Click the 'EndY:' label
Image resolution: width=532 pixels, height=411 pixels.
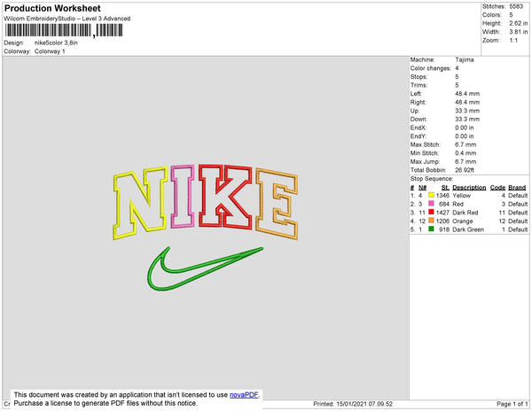click(419, 136)
